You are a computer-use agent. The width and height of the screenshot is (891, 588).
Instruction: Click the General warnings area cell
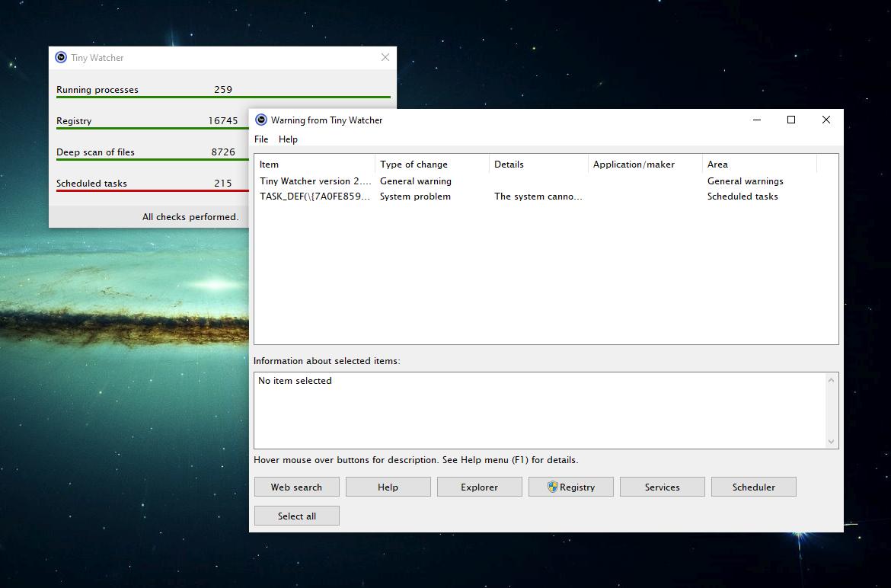pos(746,181)
